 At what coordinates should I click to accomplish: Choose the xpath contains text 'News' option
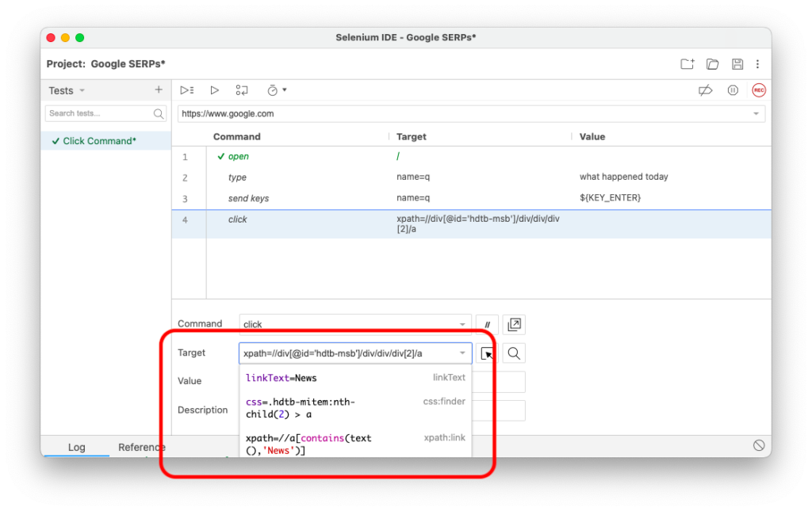pos(356,443)
